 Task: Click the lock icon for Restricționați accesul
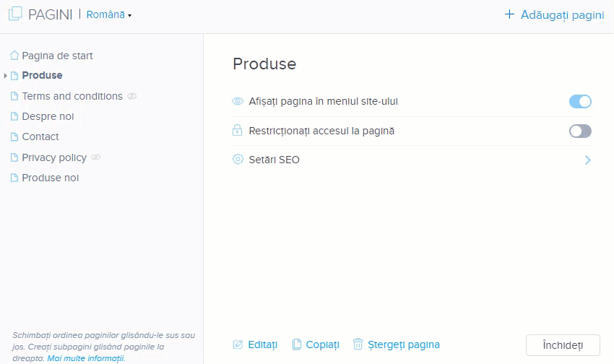coord(238,130)
